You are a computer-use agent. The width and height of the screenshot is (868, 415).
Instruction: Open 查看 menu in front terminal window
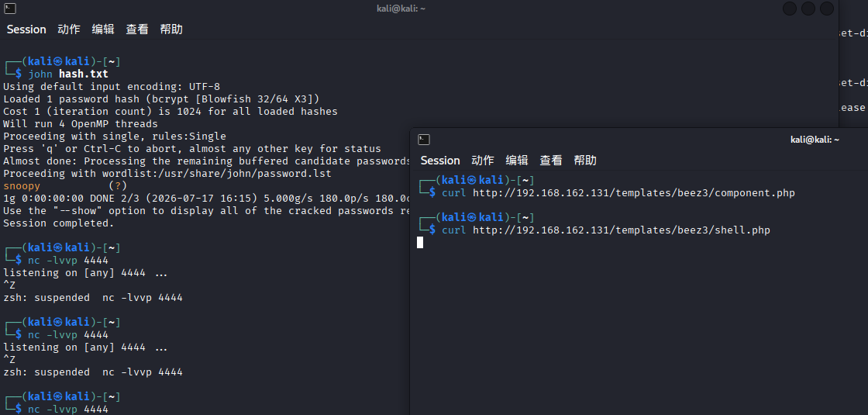tap(551, 161)
